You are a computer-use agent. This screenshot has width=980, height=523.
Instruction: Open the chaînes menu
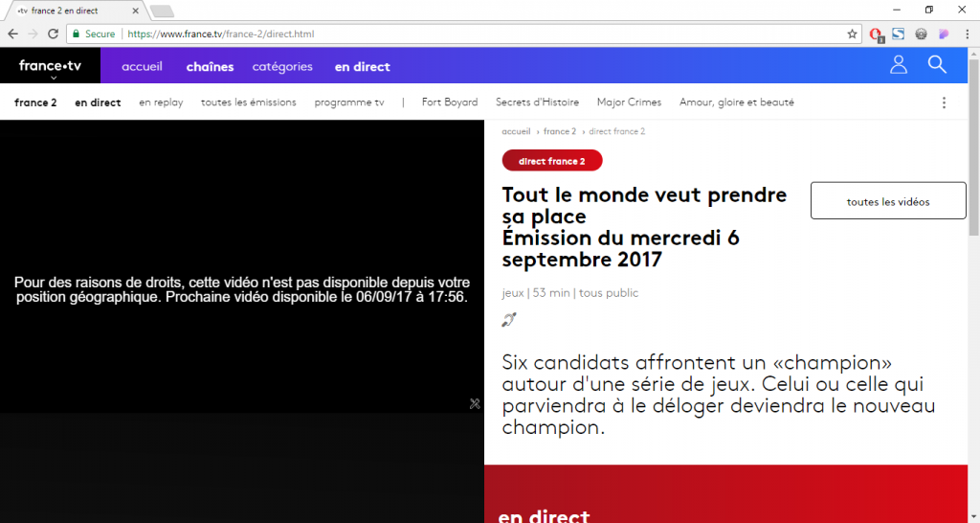pos(210,66)
